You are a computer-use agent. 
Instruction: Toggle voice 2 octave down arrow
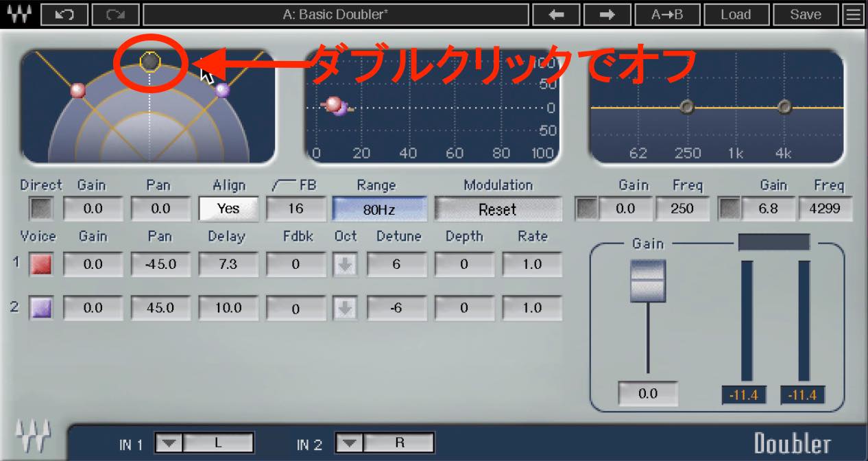pos(345,309)
